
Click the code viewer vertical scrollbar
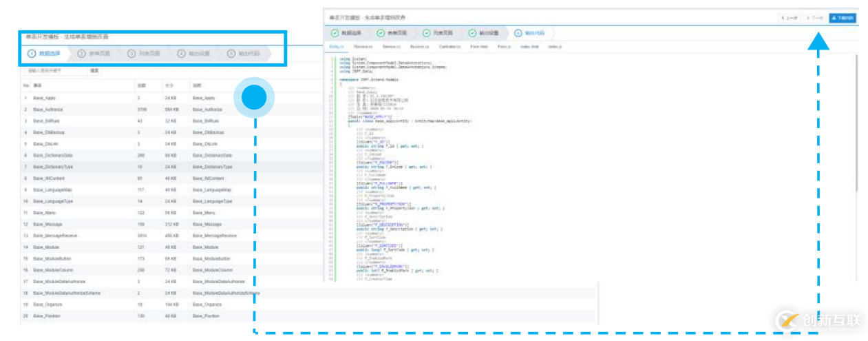pyautogui.click(x=857, y=124)
